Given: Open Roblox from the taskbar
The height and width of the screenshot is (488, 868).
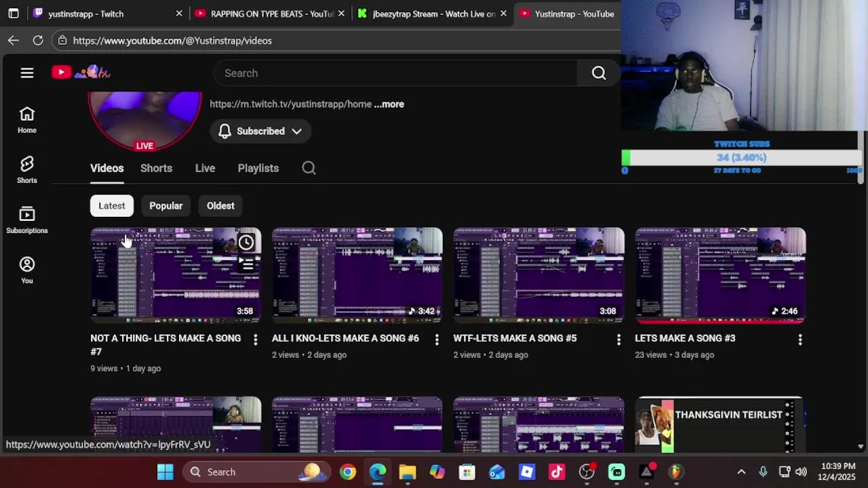Looking at the screenshot, I should (527, 472).
